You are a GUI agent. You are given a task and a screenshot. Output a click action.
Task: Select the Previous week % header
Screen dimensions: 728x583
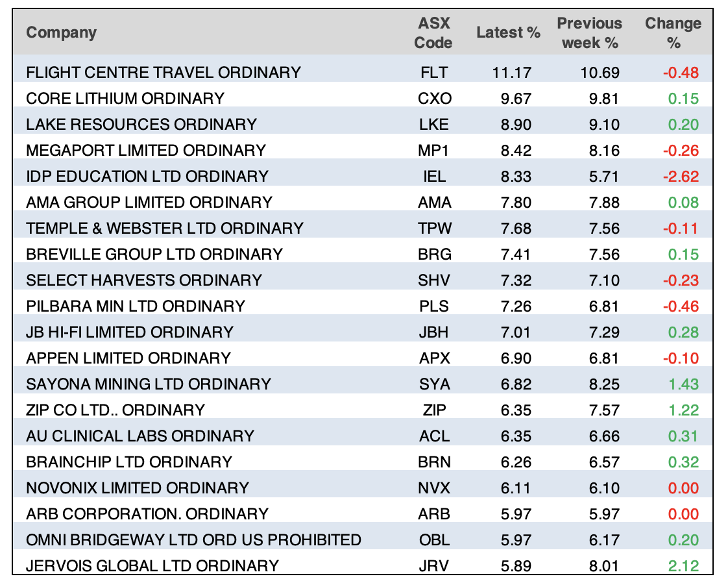(x=589, y=33)
